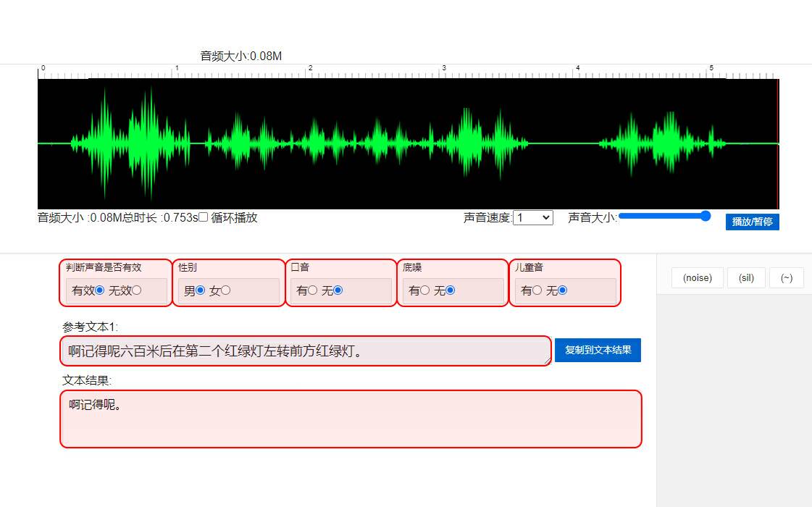Select 无效 for sound validity

[137, 290]
